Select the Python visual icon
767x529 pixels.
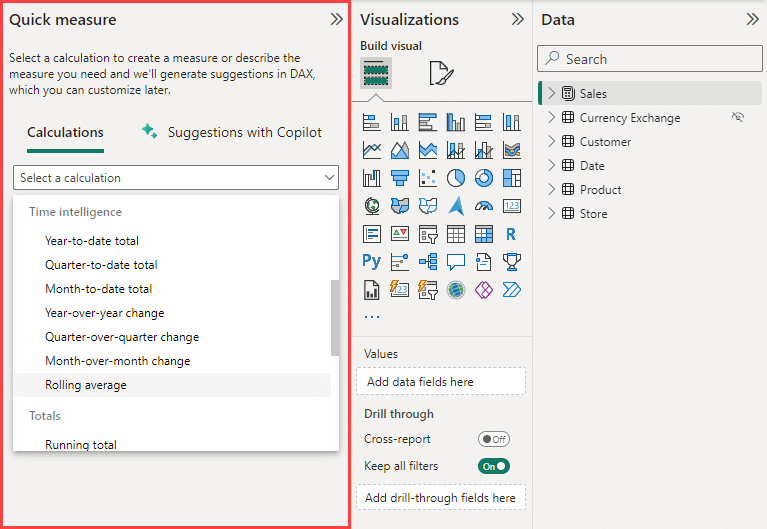click(x=372, y=262)
